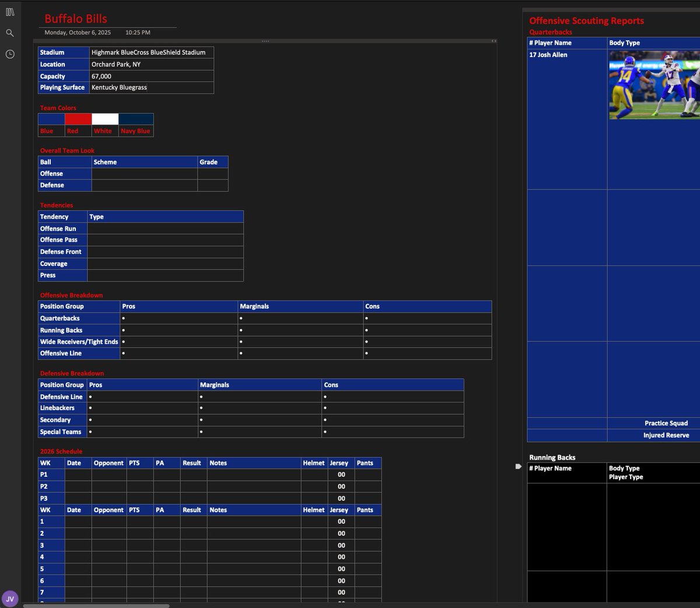Click the Body Type Player Type header cell
Image resolution: width=700 pixels, height=608 pixels.
[653, 473]
